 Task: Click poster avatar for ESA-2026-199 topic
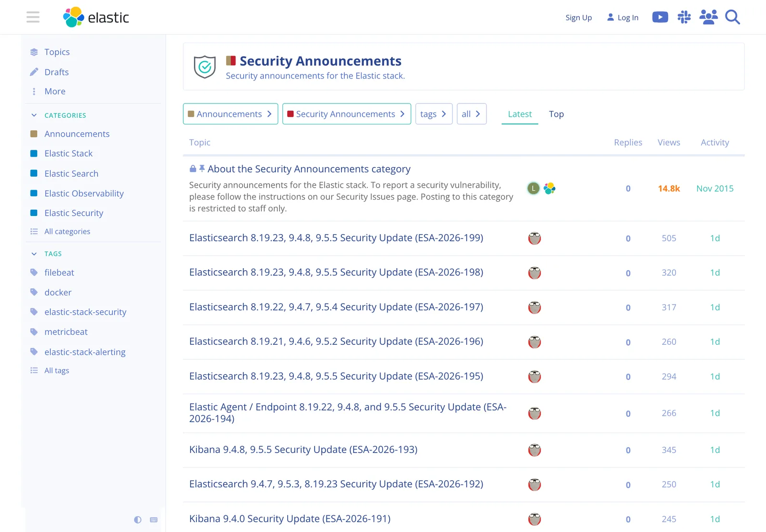[x=534, y=238]
